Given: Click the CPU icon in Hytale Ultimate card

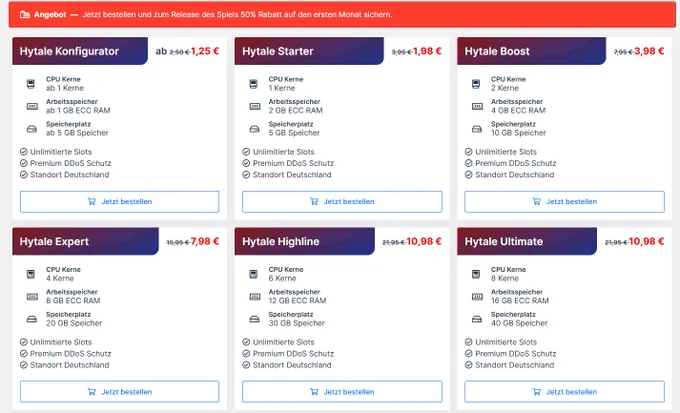Looking at the screenshot, I should (476, 274).
